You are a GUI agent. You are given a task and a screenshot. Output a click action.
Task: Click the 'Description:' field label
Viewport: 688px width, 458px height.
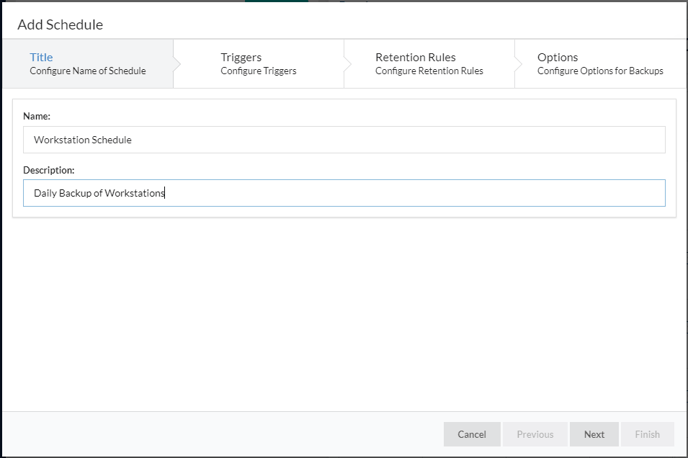click(x=49, y=170)
